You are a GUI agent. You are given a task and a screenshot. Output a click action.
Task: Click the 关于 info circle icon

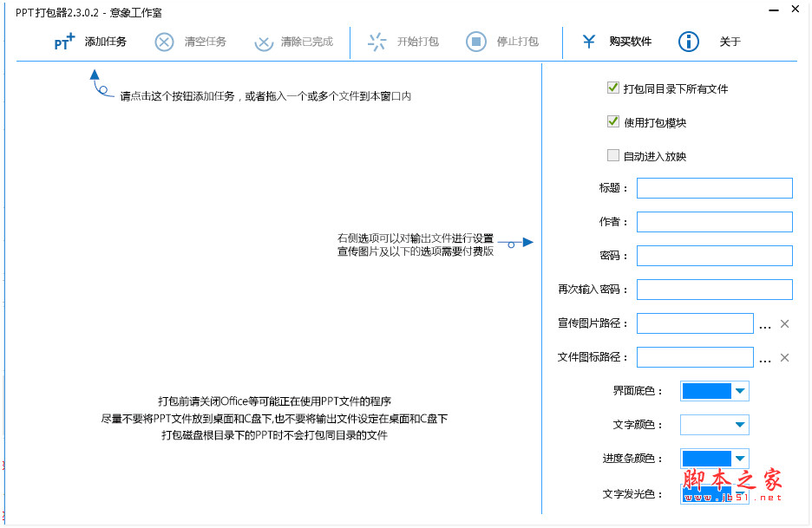coord(688,42)
